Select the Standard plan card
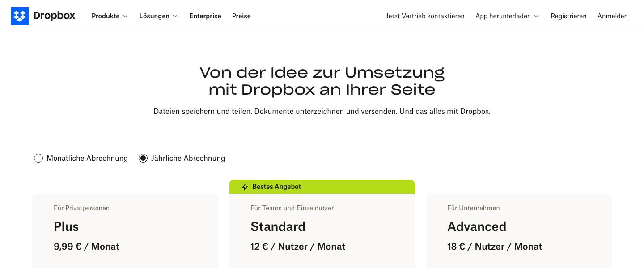The width and height of the screenshot is (644, 268). pyautogui.click(x=322, y=231)
